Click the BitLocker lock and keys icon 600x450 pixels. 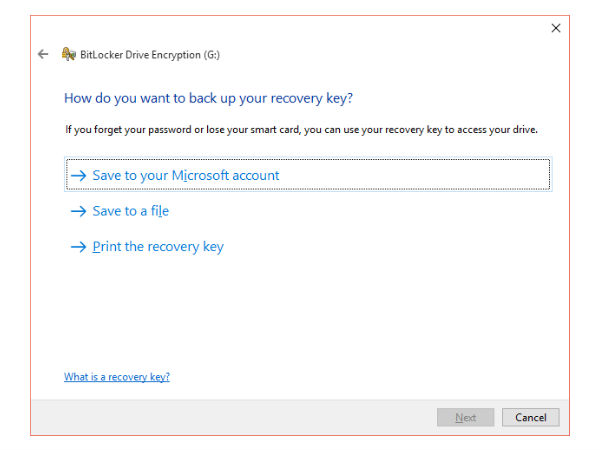[x=69, y=54]
